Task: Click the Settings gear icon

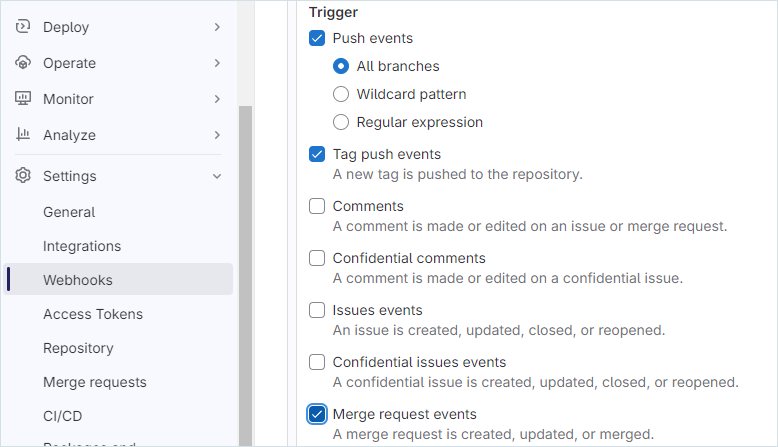Action: coord(23,176)
